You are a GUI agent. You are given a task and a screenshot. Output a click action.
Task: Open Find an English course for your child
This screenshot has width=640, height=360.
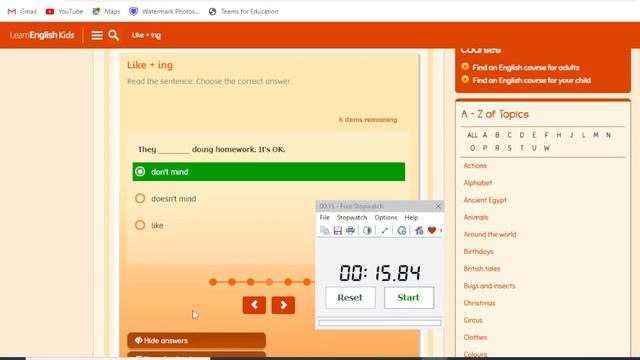[x=531, y=80]
